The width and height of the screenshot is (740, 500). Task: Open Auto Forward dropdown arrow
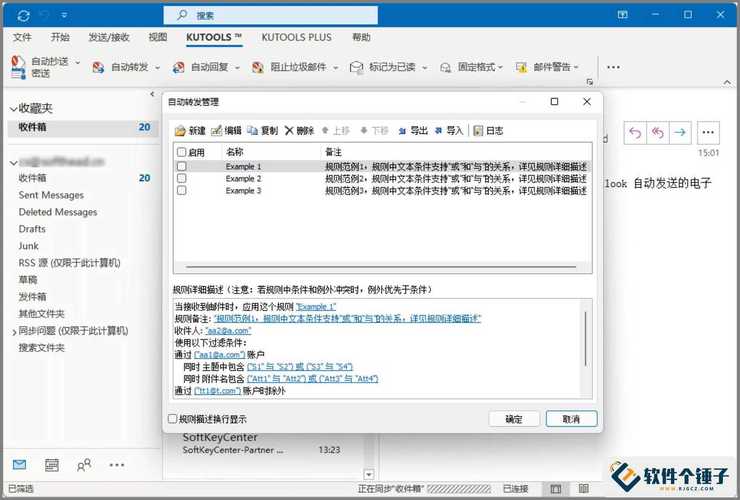point(158,68)
